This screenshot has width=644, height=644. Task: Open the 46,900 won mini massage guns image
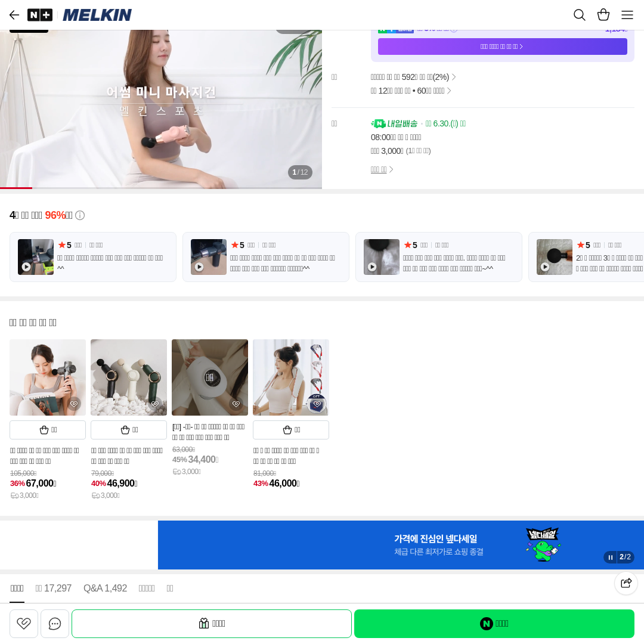(129, 377)
